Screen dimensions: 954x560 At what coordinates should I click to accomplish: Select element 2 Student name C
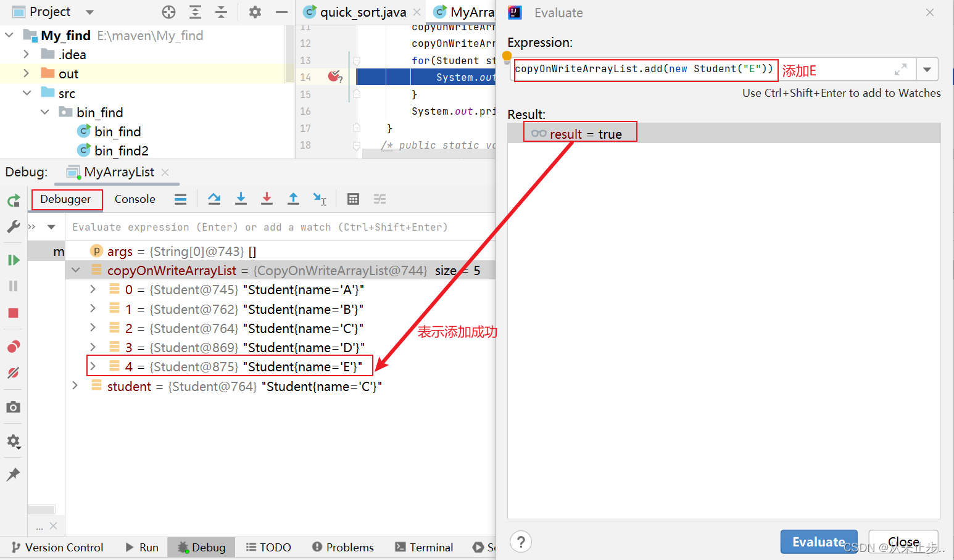point(280,328)
